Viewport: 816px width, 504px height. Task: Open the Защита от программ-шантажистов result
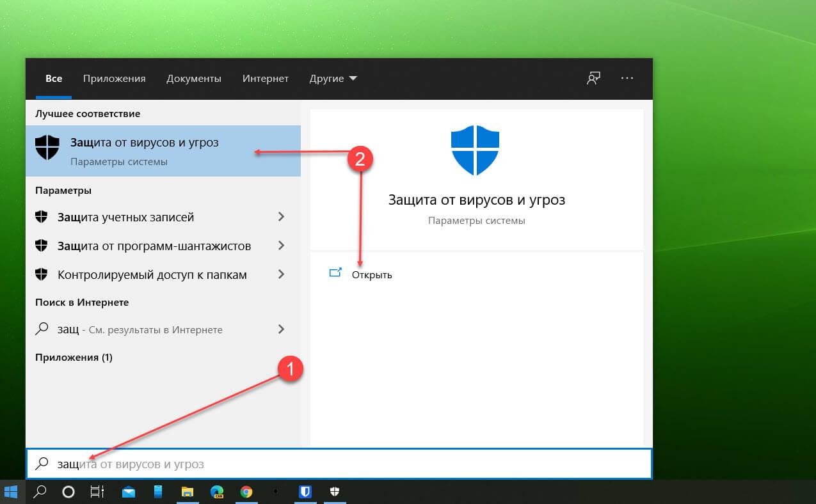click(x=163, y=246)
